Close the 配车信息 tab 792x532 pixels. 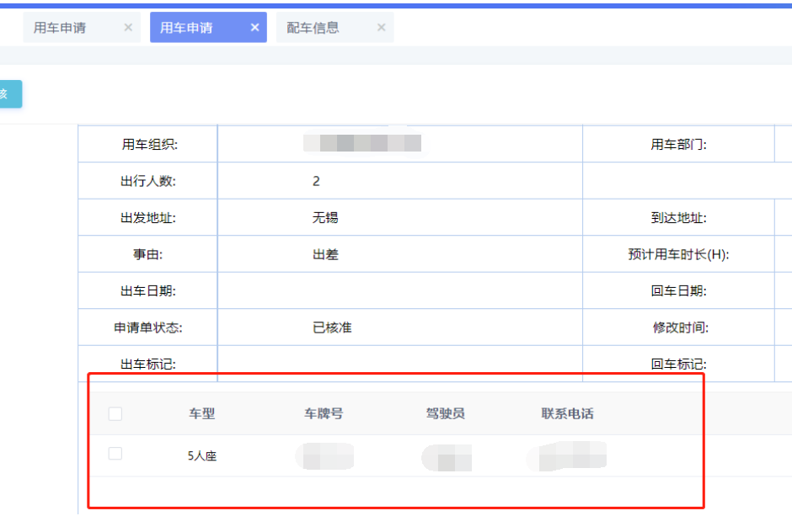pos(382,27)
